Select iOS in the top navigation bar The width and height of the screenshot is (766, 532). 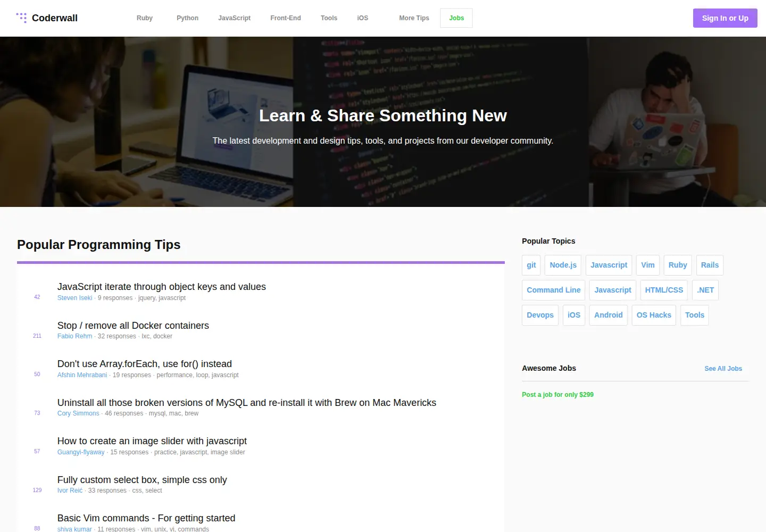pos(363,18)
